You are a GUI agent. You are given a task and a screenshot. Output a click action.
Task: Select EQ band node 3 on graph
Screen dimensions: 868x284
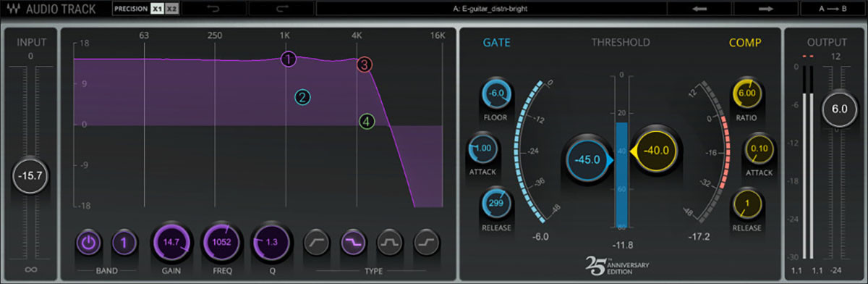pos(364,65)
